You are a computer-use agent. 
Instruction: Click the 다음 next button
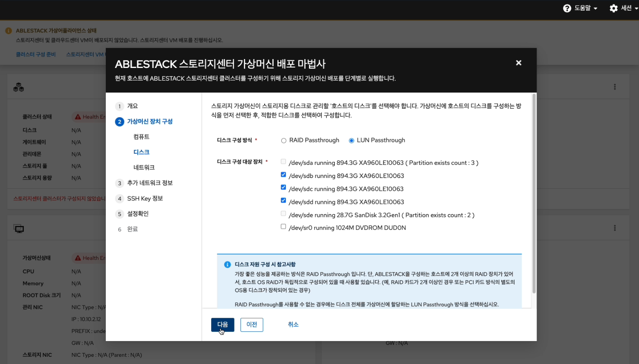[223, 324]
